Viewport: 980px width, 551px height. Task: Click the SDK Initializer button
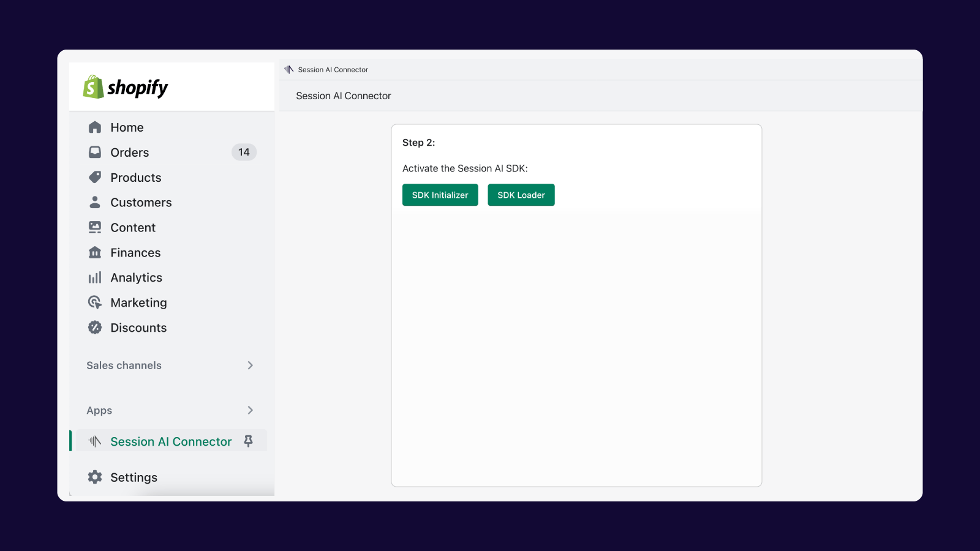click(440, 195)
